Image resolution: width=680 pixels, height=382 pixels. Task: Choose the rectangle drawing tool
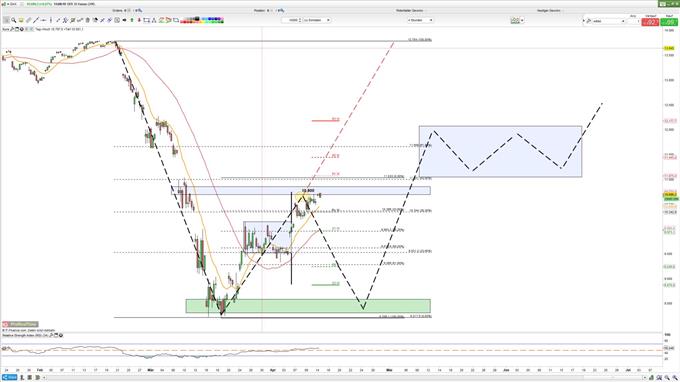point(147,20)
